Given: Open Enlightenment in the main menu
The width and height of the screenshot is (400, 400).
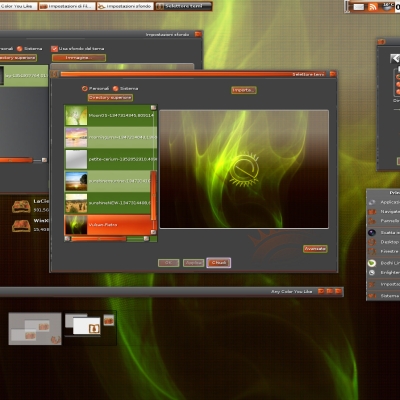Looking at the screenshot, I should (x=384, y=272).
